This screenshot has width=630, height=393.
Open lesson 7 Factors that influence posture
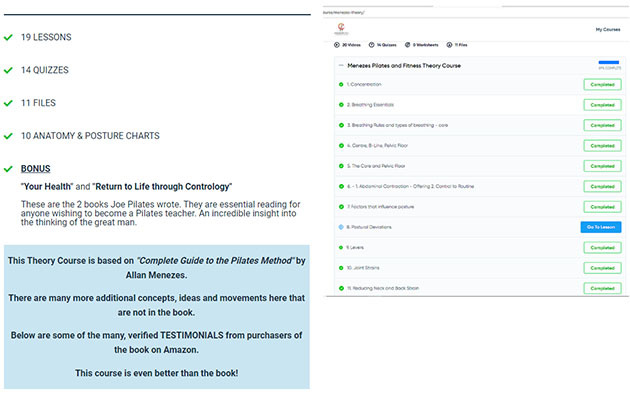pyautogui.click(x=380, y=207)
